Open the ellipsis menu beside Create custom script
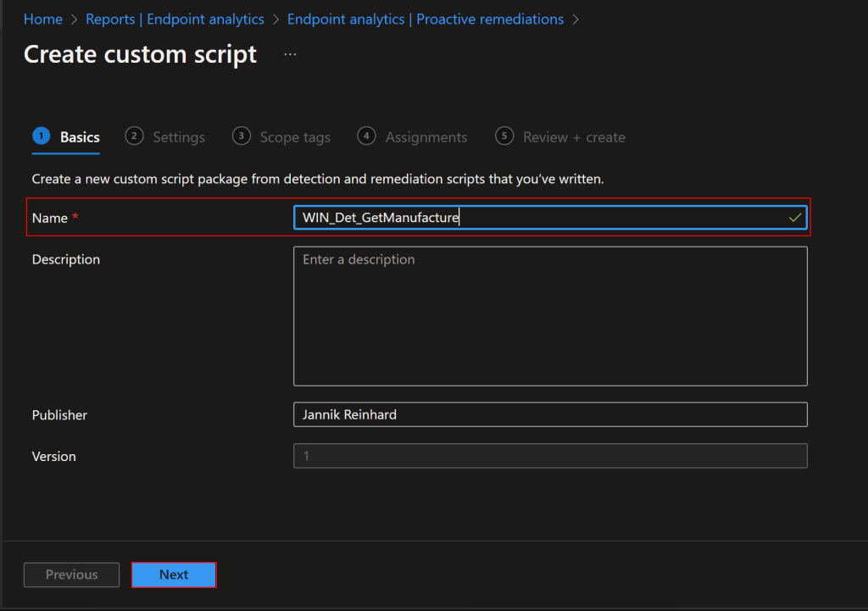This screenshot has height=611, width=868. point(291,54)
